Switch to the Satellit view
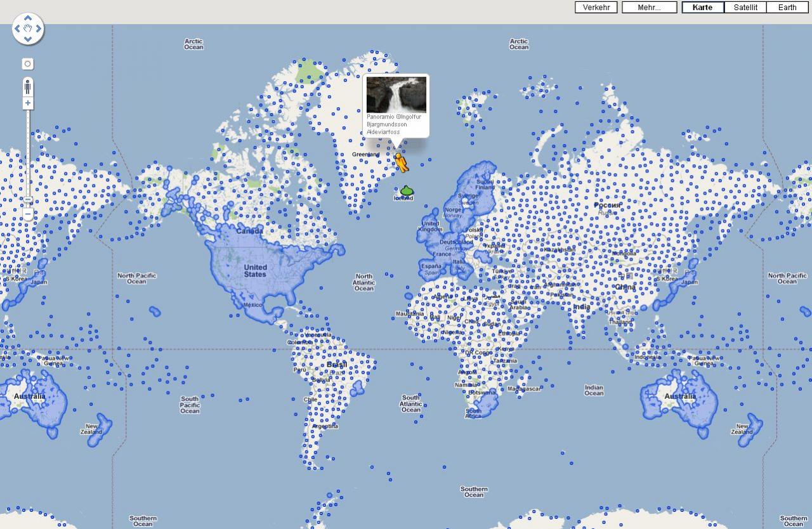The image size is (812, 529). click(745, 8)
